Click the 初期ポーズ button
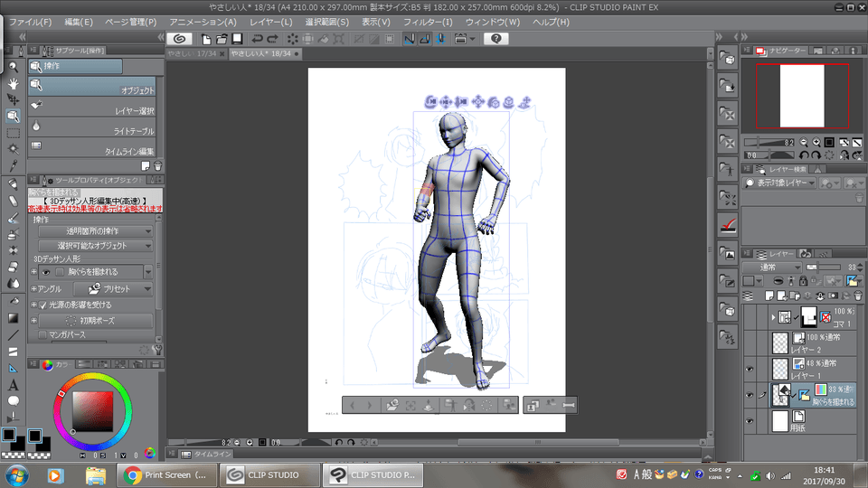The image size is (868, 488). [96, 321]
